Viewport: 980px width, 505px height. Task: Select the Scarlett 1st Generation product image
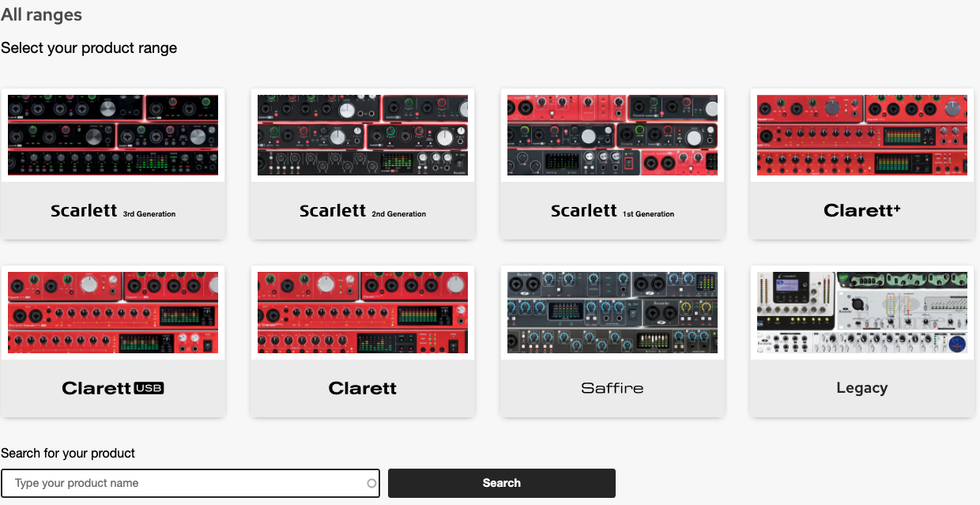(x=612, y=135)
